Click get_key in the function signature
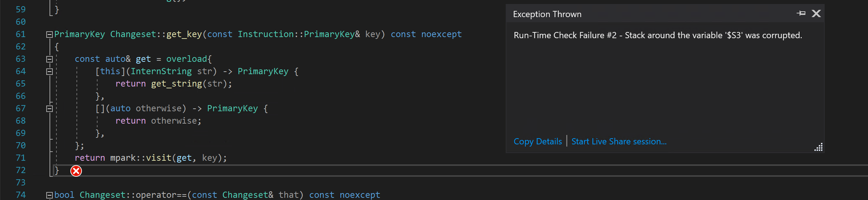Screen dimensions: 868x200 pyautogui.click(x=184, y=34)
